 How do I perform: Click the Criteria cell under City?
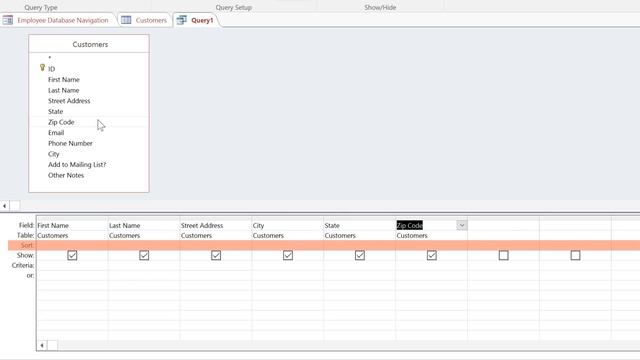[287, 265]
